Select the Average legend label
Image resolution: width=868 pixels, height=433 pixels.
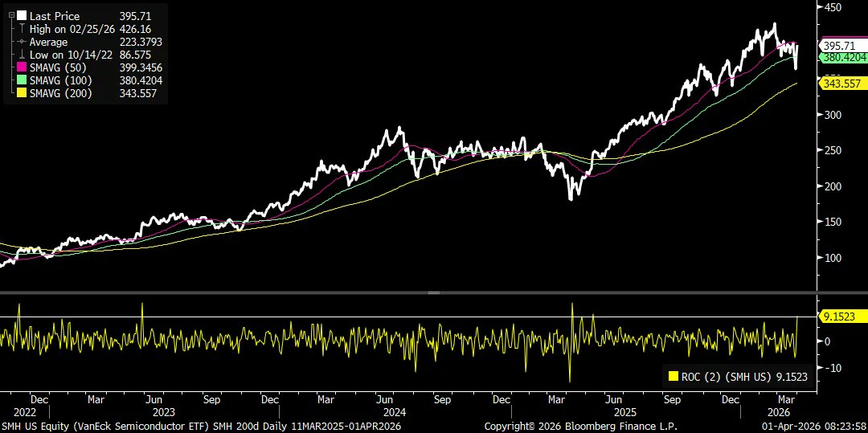[x=49, y=42]
